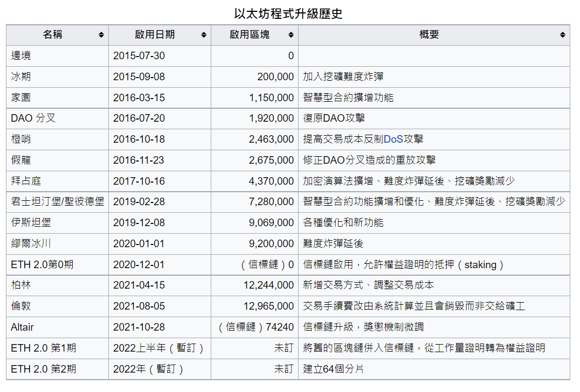Click block number 200,000
Screen dimensions: 580x392
(275, 77)
